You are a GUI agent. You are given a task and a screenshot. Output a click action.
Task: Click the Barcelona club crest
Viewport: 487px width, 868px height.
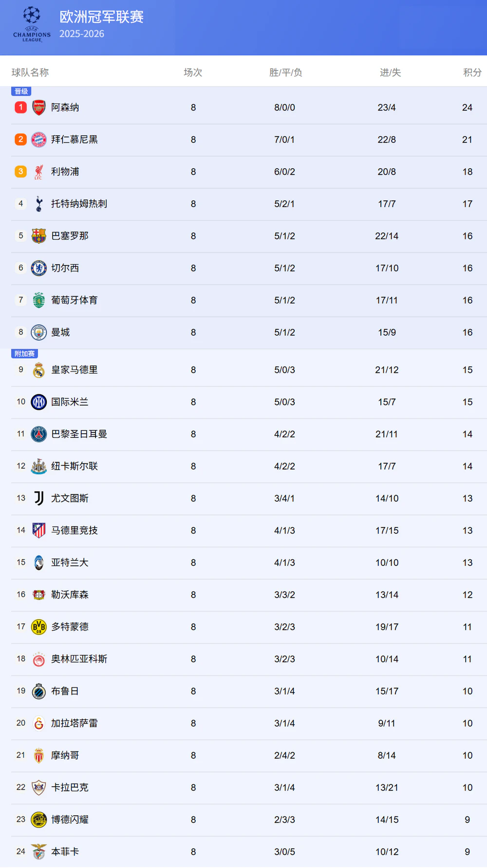click(39, 236)
